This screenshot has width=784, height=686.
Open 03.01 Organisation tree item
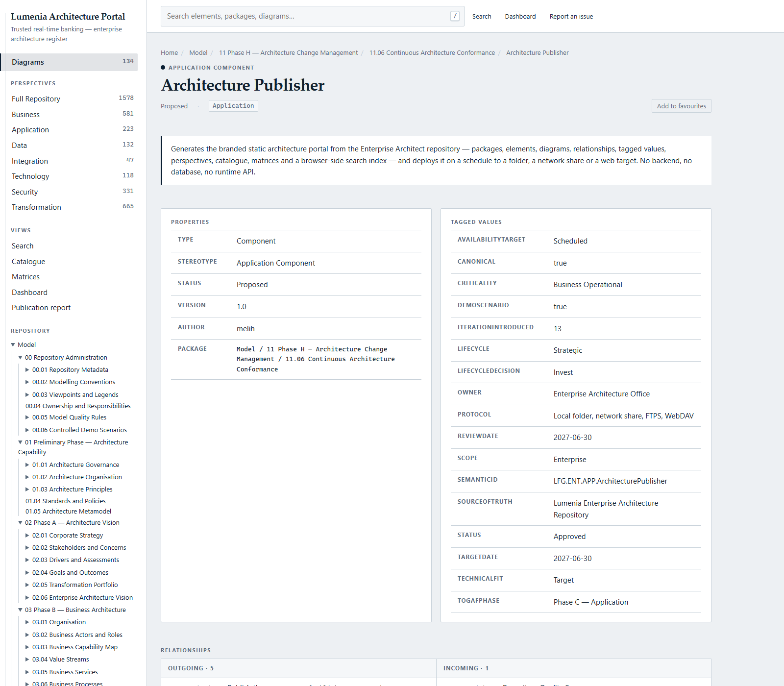point(59,622)
